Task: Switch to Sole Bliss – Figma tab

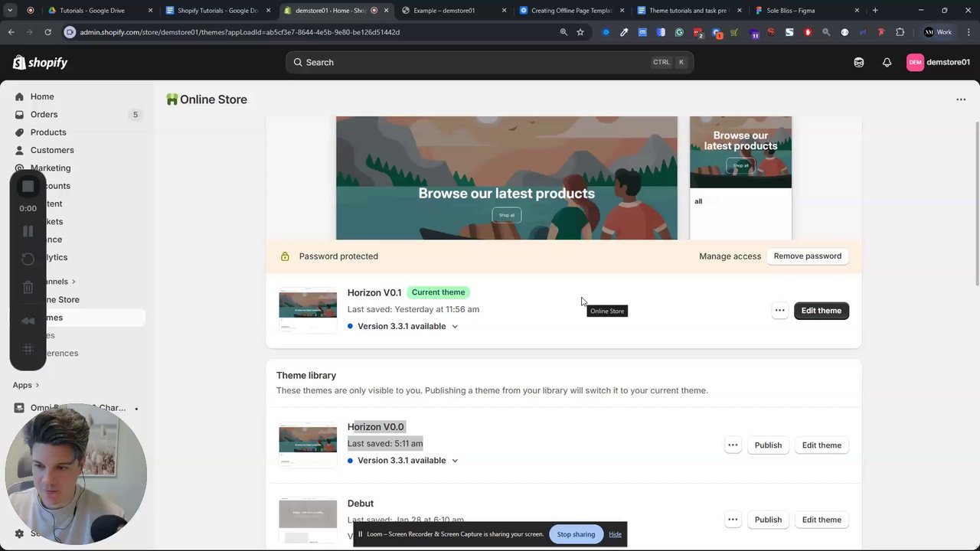Action: 807,11
